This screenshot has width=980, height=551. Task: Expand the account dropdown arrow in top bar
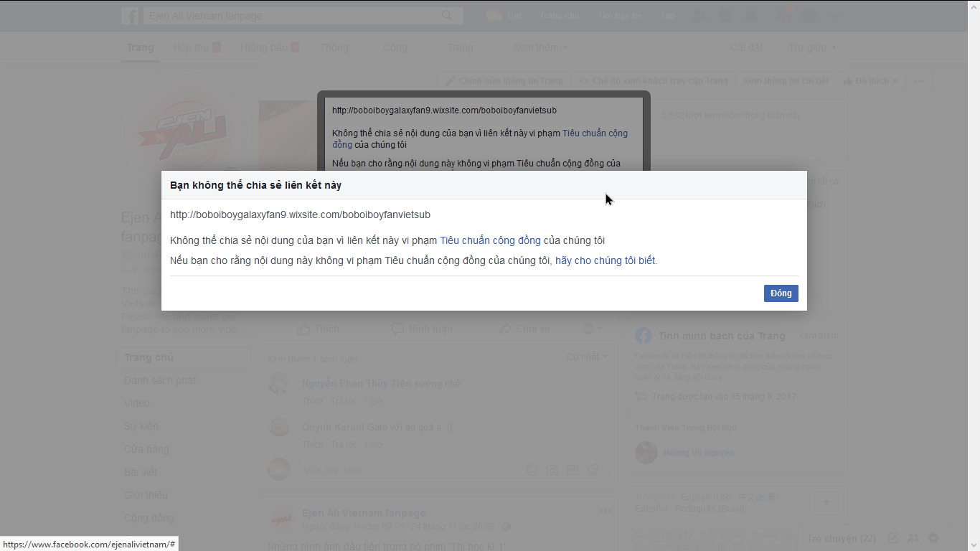(x=834, y=16)
